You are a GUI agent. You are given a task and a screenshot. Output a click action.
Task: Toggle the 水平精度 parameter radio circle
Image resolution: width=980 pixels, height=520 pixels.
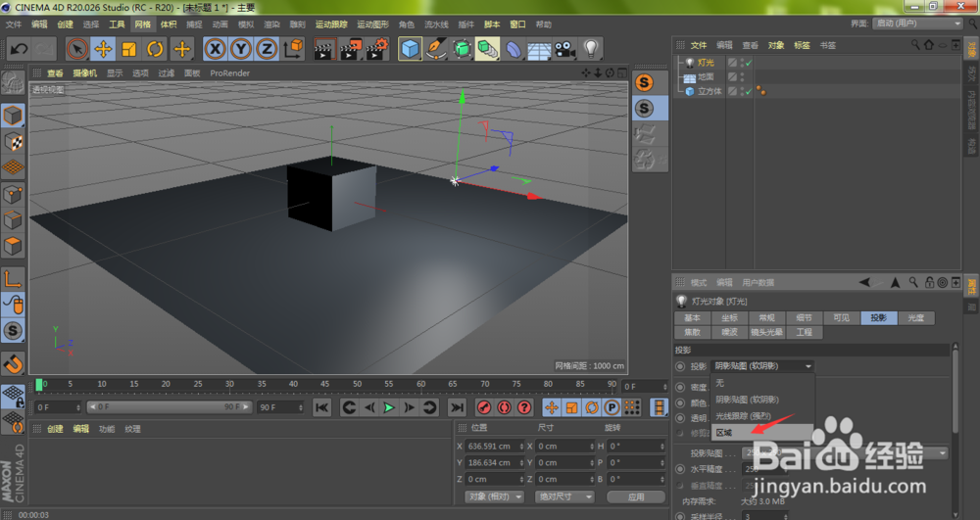681,469
